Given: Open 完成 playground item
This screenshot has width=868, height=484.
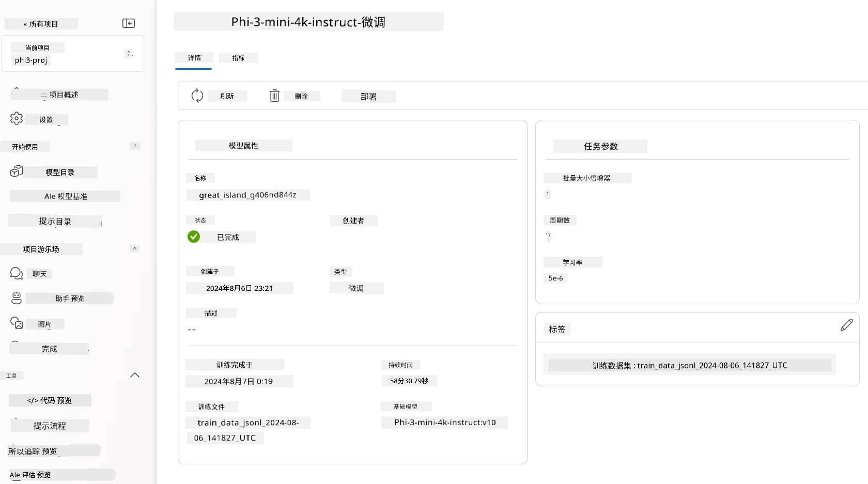Looking at the screenshot, I should tap(49, 349).
